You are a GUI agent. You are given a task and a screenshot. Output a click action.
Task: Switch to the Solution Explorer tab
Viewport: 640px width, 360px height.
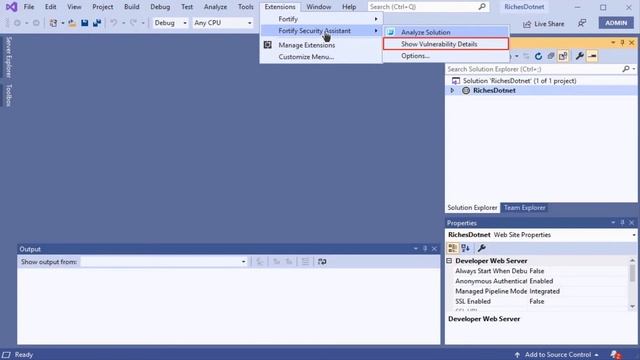click(x=472, y=208)
